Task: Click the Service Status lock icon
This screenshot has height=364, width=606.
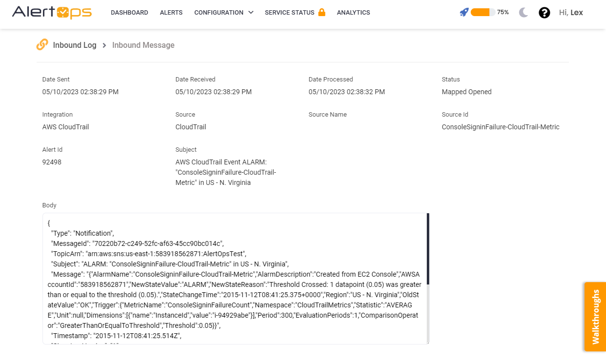Action: pyautogui.click(x=322, y=12)
